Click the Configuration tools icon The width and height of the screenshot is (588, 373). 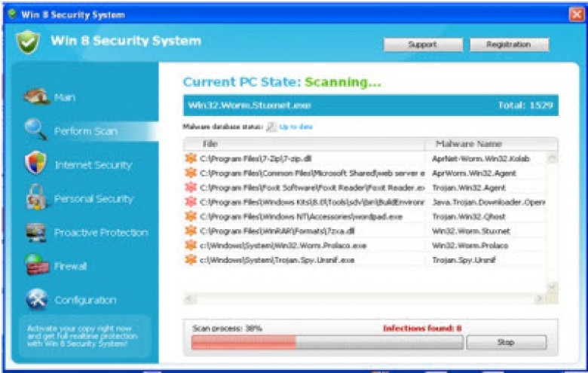click(37, 298)
